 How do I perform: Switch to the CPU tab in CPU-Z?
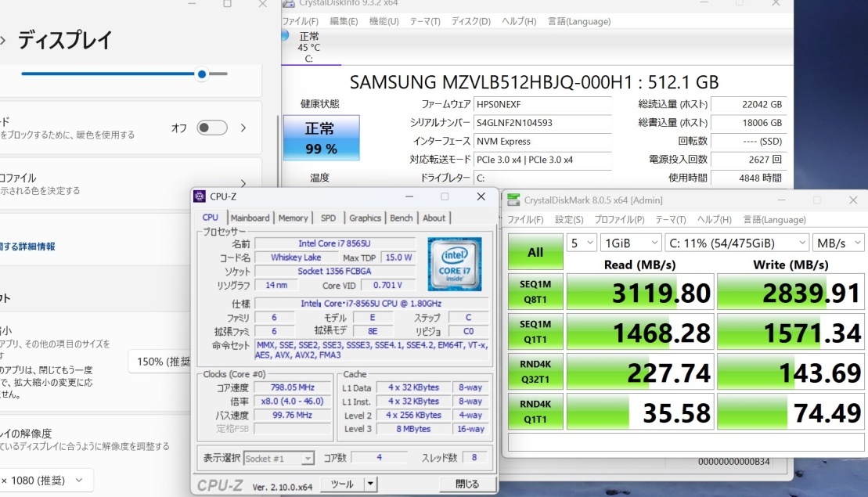coord(211,218)
